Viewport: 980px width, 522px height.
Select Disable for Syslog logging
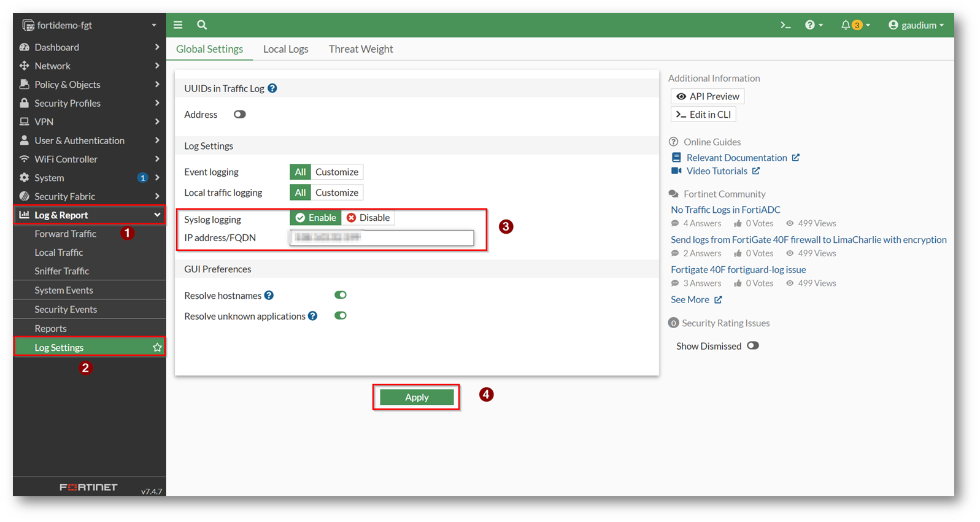click(x=368, y=218)
